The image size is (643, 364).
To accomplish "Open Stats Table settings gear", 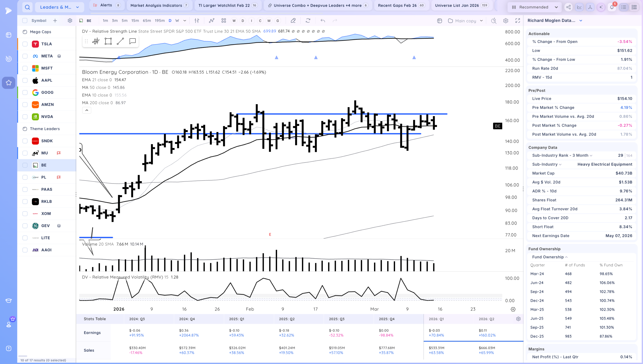I will [518, 319].
